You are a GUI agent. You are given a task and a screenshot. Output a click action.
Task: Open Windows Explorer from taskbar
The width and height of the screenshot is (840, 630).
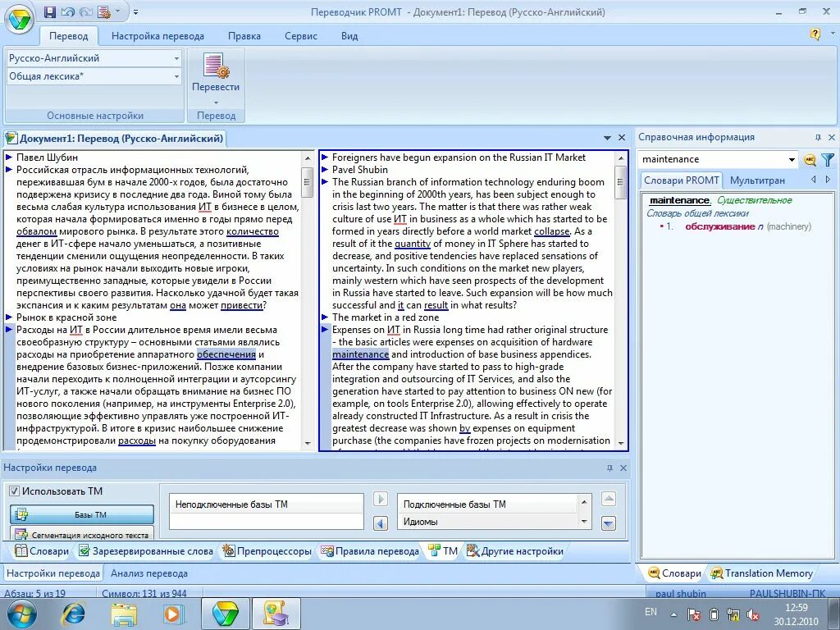tap(124, 614)
